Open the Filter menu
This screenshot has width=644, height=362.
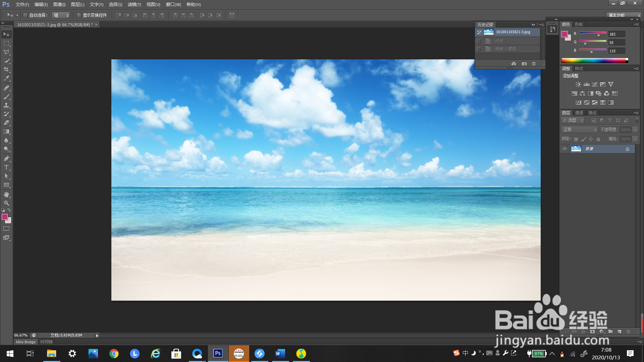[x=134, y=4]
